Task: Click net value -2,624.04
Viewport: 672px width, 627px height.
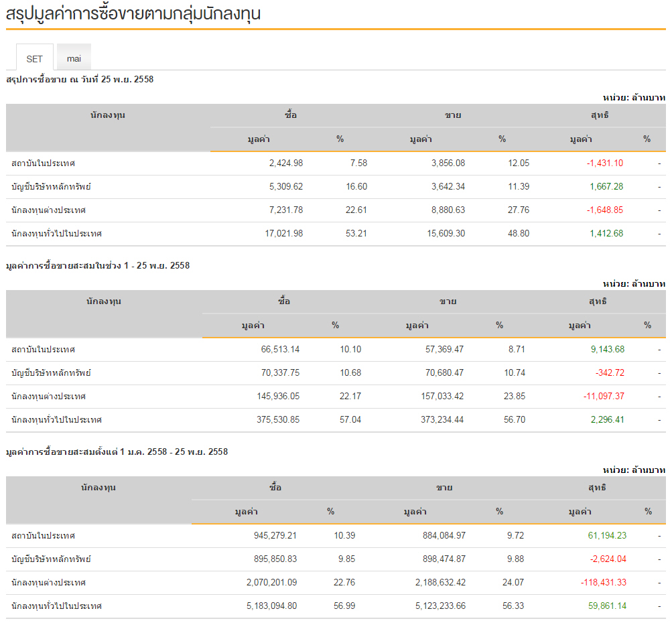Action: 608,559
